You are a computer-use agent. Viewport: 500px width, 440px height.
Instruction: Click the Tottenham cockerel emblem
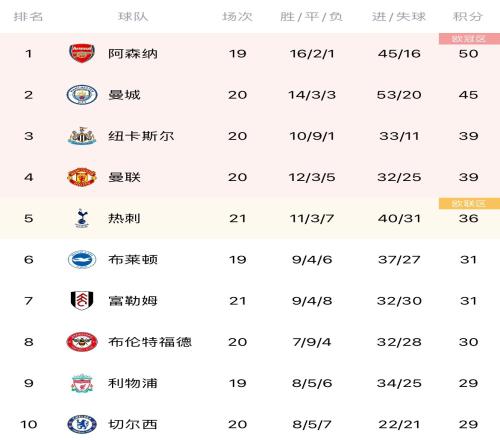click(82, 218)
